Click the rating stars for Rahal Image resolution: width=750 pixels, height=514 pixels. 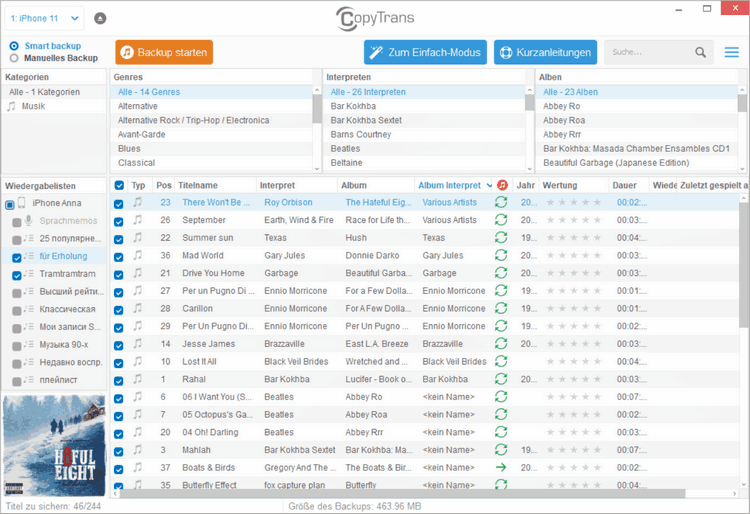pyautogui.click(x=574, y=379)
